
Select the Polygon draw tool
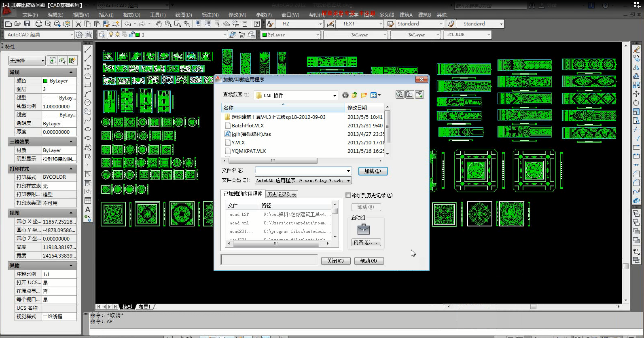tap(88, 76)
